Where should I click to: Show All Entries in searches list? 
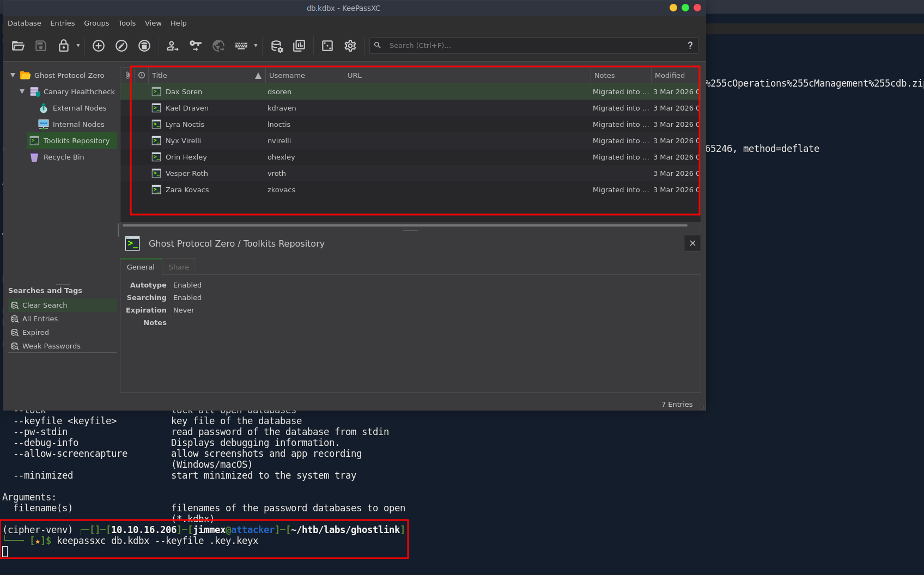40,319
